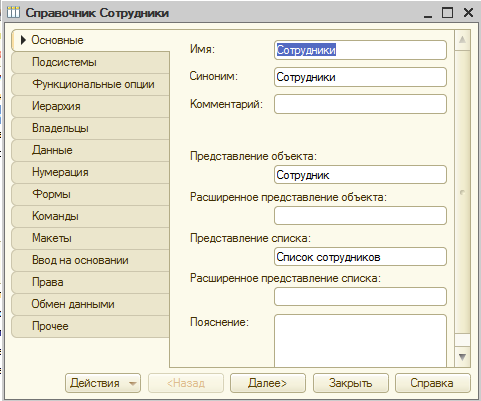Open the Действия dropdown menu
Image resolution: width=481 pixels, height=401 pixels.
tap(103, 383)
